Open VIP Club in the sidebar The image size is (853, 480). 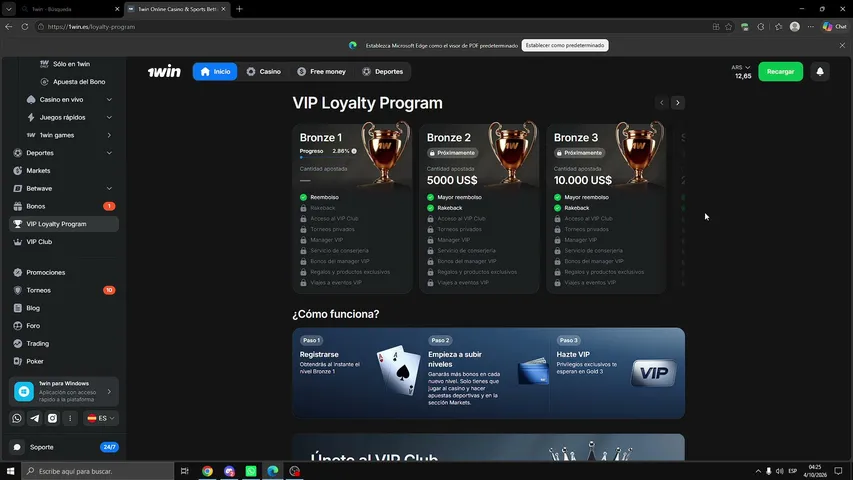[x=64, y=242]
